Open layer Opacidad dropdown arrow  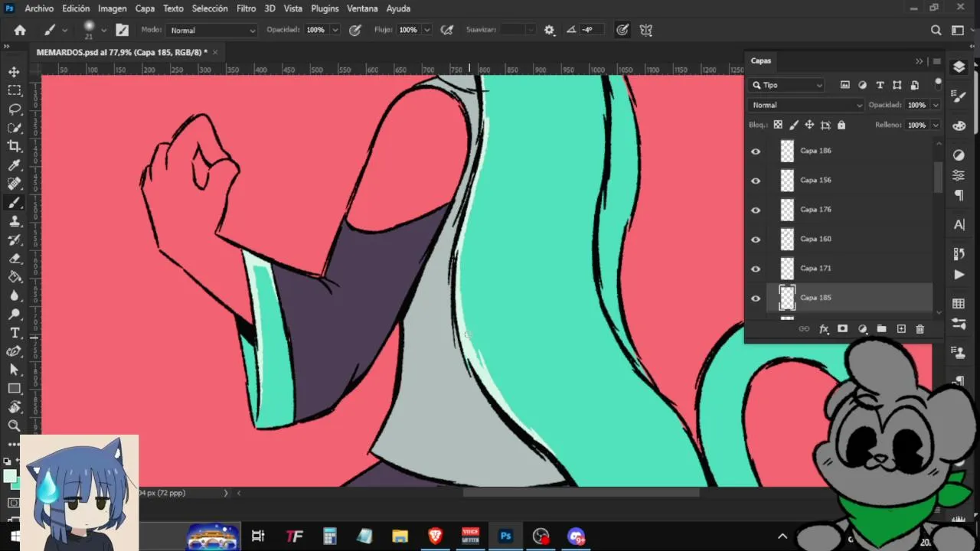936,105
